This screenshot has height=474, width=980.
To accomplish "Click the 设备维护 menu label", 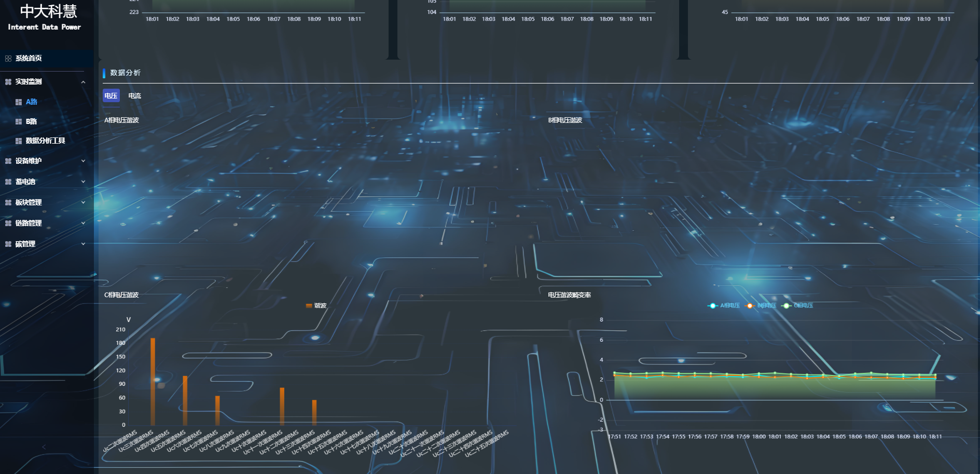I will pyautogui.click(x=29, y=161).
